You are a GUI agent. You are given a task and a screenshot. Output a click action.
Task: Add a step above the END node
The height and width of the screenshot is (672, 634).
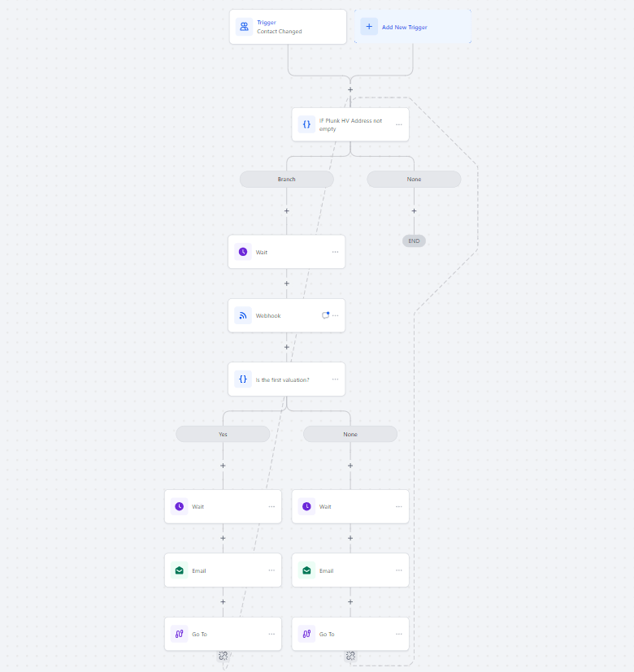[x=414, y=210]
